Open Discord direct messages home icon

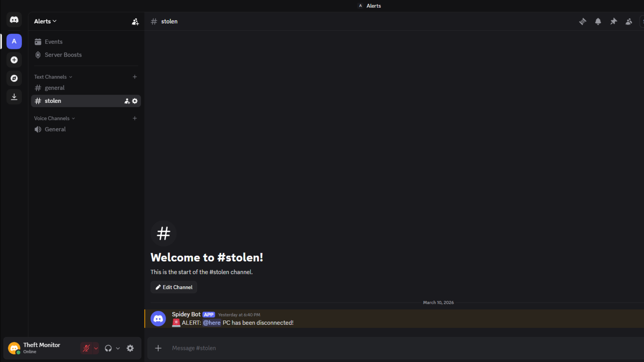coord(14,20)
